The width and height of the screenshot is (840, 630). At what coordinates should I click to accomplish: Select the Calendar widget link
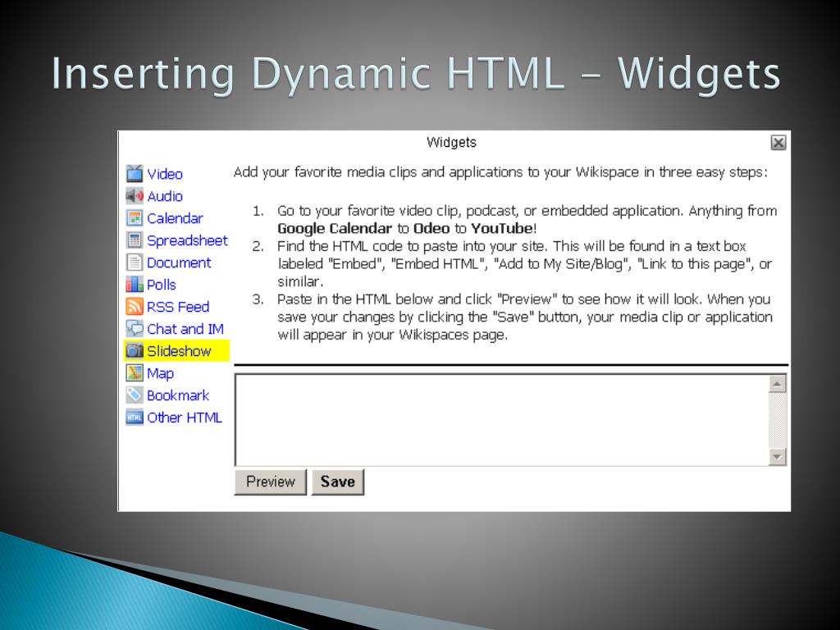[x=176, y=218]
